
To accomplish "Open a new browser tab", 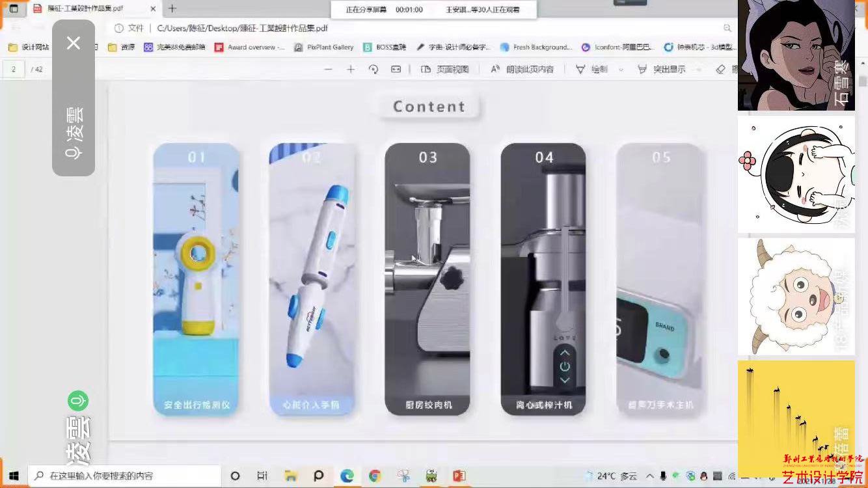I will pos(172,8).
